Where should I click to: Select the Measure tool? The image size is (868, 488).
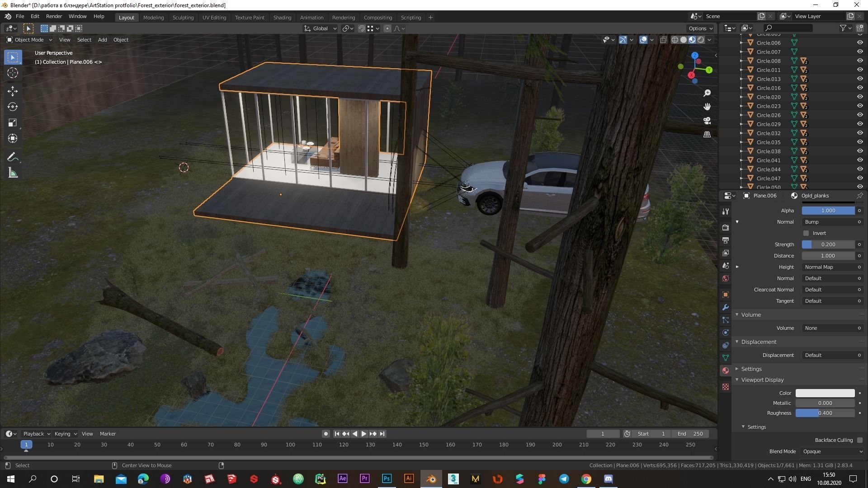pos(13,173)
